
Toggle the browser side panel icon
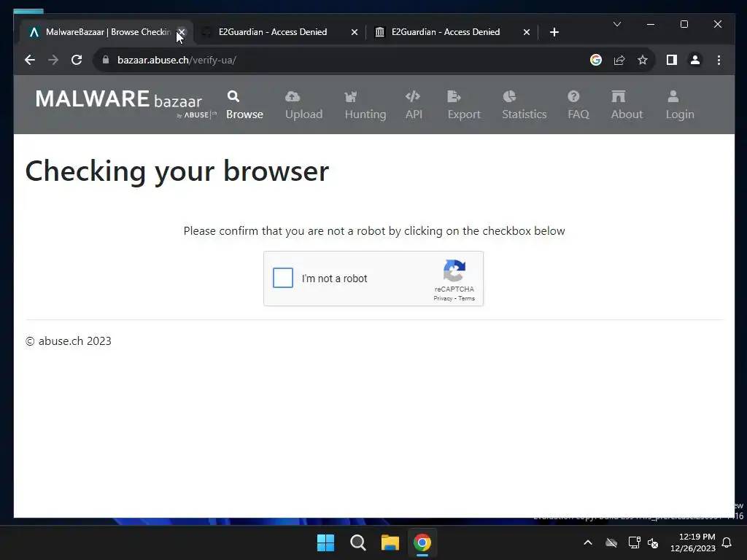(672, 60)
